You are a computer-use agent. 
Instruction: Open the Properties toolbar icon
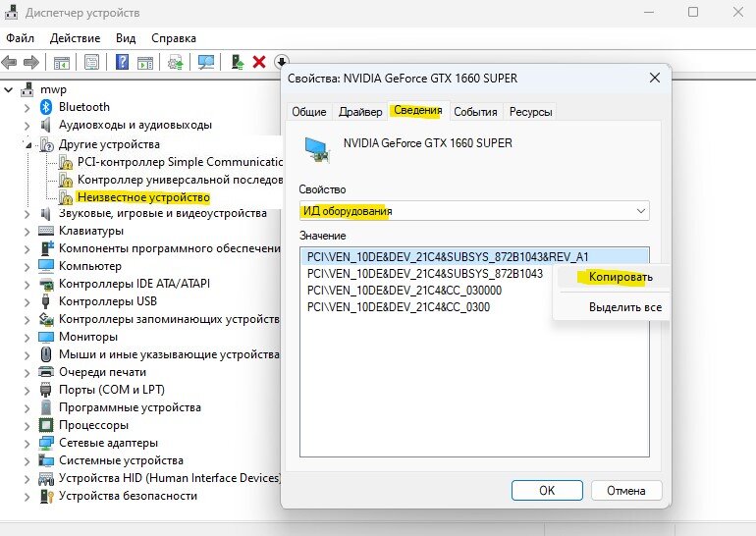[x=91, y=62]
